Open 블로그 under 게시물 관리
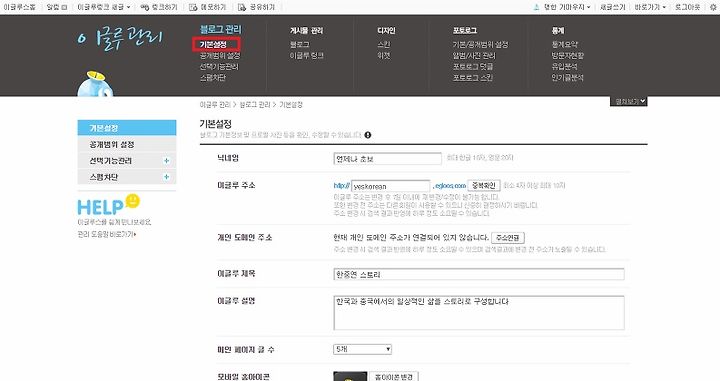 299,45
